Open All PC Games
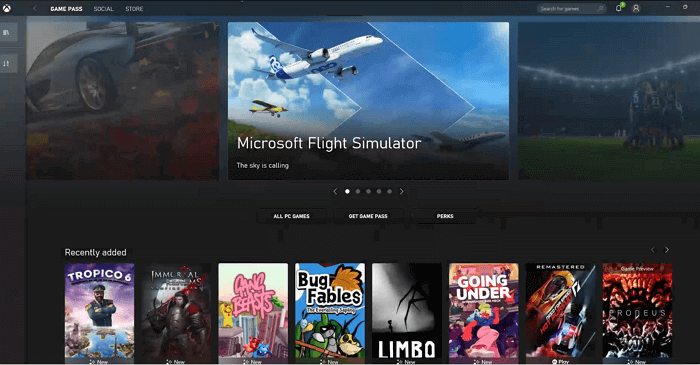 tap(292, 216)
